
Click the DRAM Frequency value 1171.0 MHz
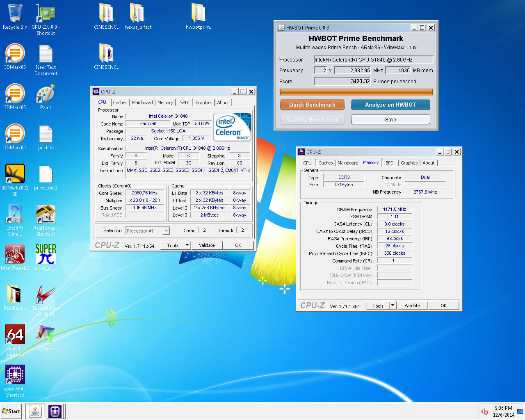[395, 209]
